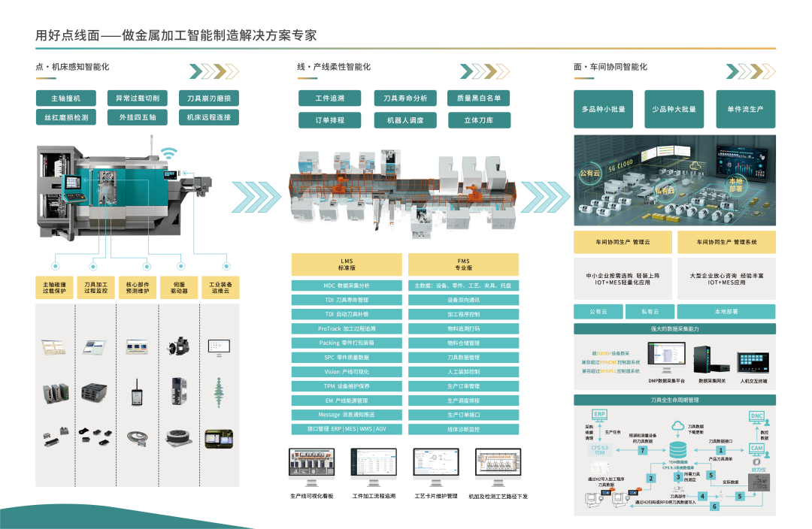Click the circle node above 工业装备运维云

225,266
